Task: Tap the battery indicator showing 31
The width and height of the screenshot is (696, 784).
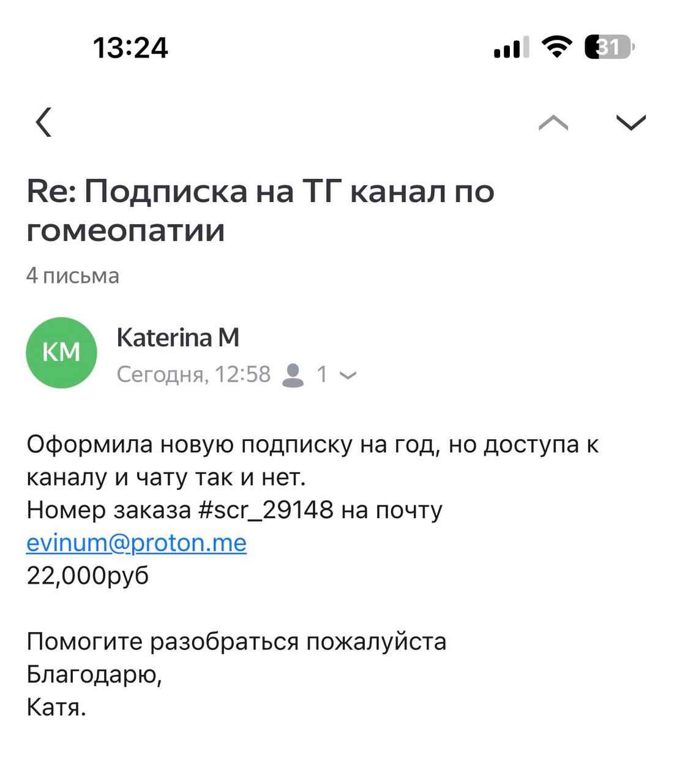Action: (609, 47)
